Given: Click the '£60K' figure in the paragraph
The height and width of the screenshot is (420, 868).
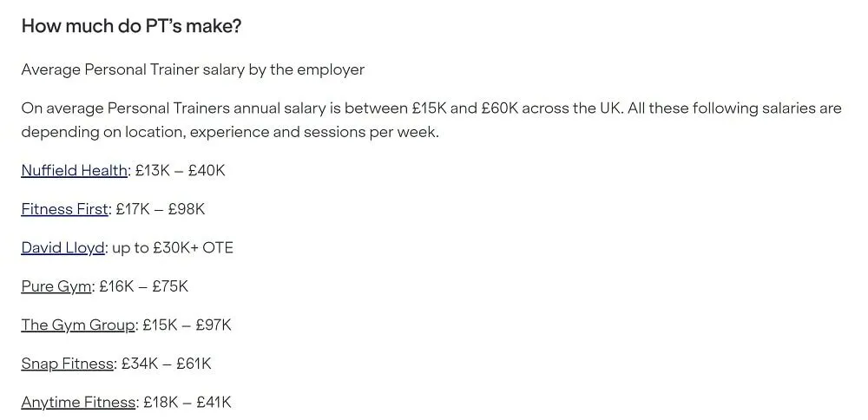Looking at the screenshot, I should pos(500,108).
